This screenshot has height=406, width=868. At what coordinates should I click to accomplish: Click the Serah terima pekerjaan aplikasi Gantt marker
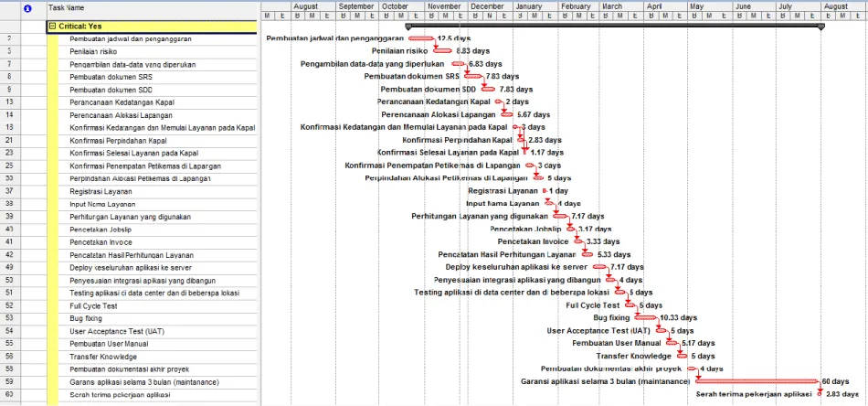point(820,394)
